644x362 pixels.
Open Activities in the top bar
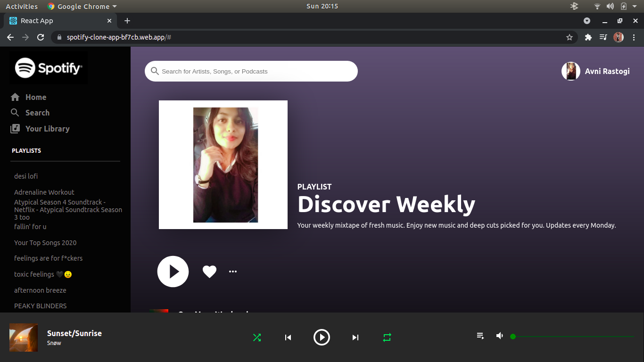21,6
